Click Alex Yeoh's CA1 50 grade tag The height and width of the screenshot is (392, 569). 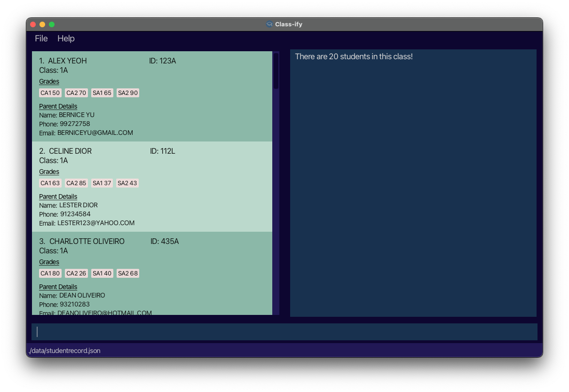tap(50, 93)
